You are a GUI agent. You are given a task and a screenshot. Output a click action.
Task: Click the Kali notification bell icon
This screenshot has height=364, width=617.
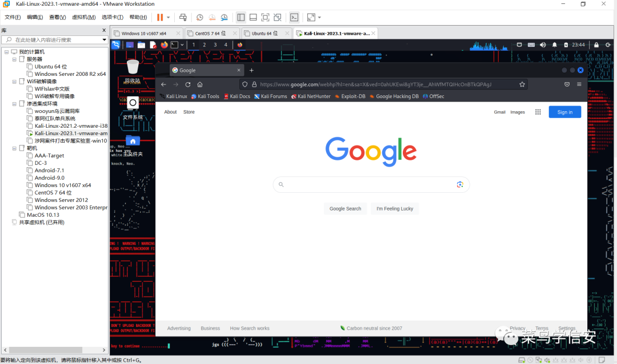[554, 45]
